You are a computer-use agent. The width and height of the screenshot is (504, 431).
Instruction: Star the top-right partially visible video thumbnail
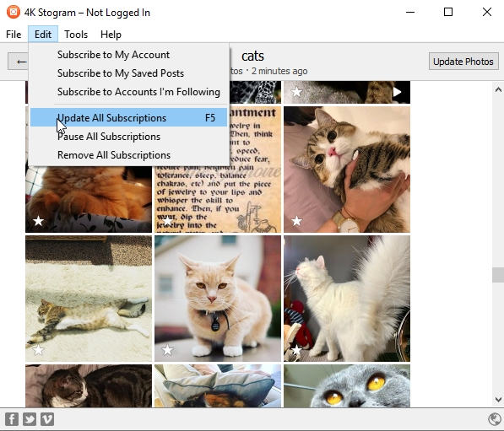[x=296, y=92]
